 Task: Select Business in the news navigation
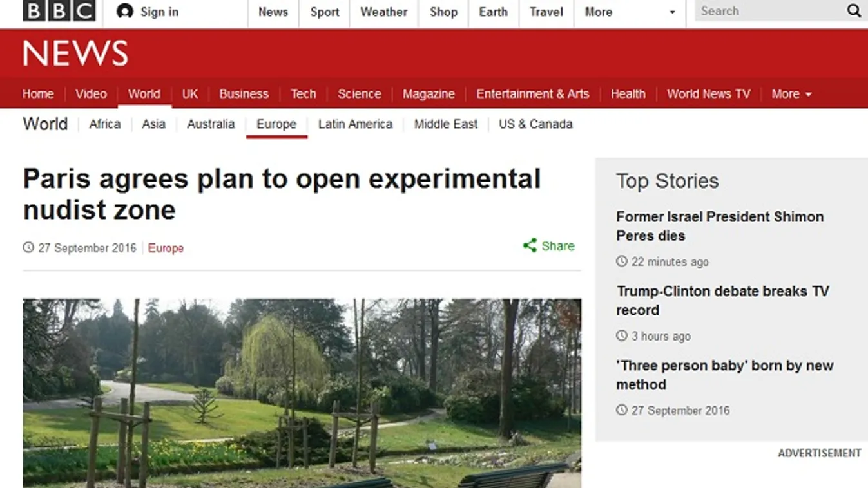244,94
